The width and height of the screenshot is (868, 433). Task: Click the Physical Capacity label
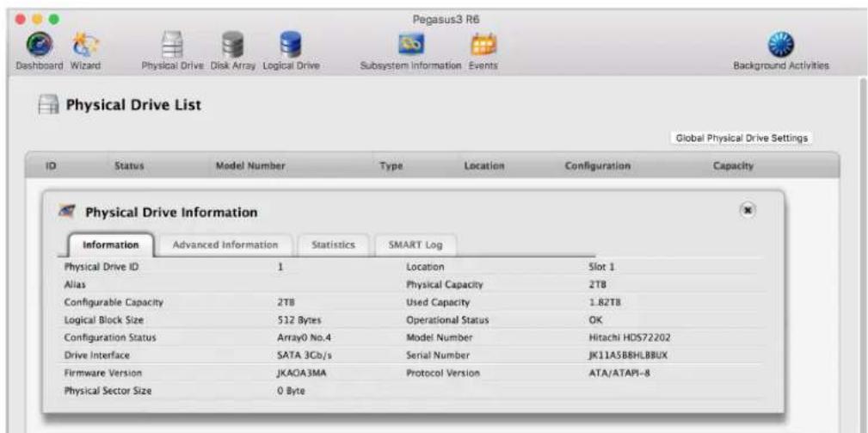[445, 285]
